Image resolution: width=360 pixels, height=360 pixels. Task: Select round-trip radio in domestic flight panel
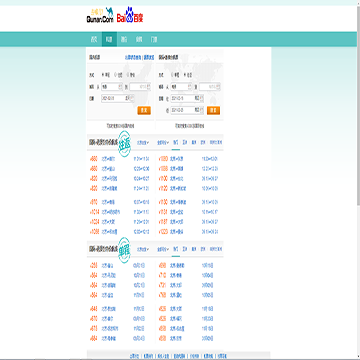click(x=116, y=75)
